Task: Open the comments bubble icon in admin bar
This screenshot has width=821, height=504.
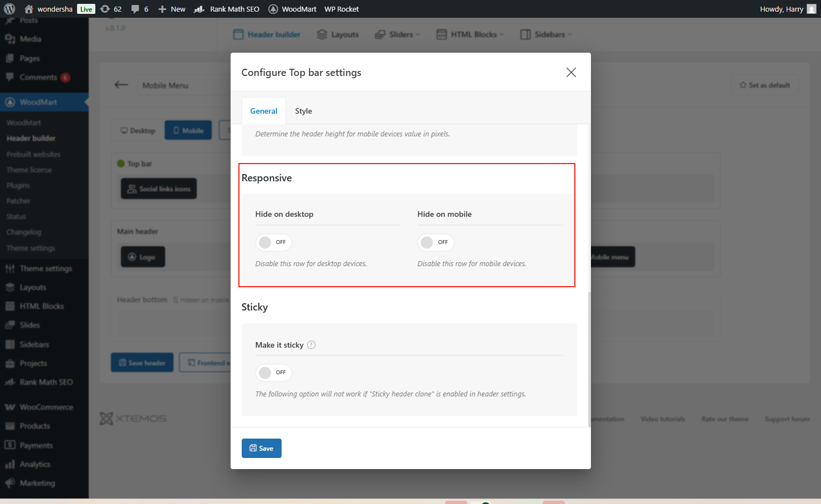Action: [135, 9]
